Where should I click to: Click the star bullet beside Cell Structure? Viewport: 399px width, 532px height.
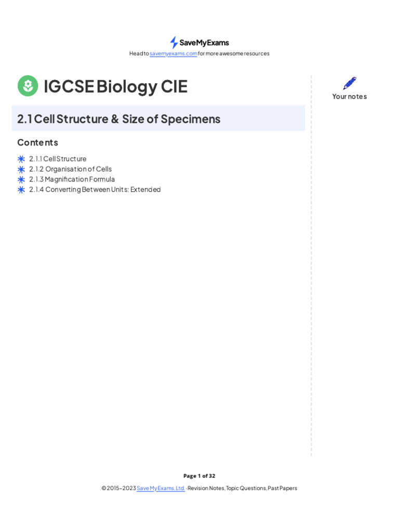click(x=21, y=159)
